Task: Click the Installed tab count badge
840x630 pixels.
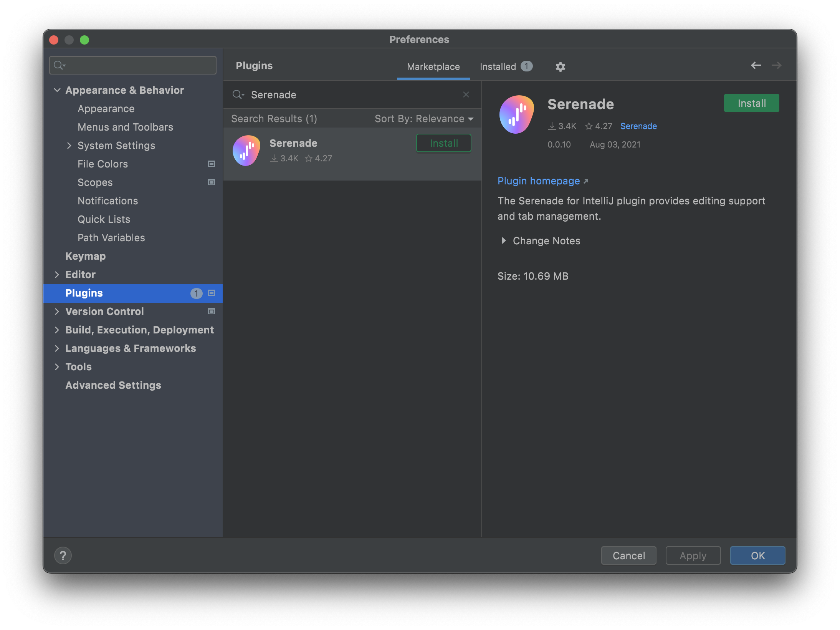Action: [526, 66]
